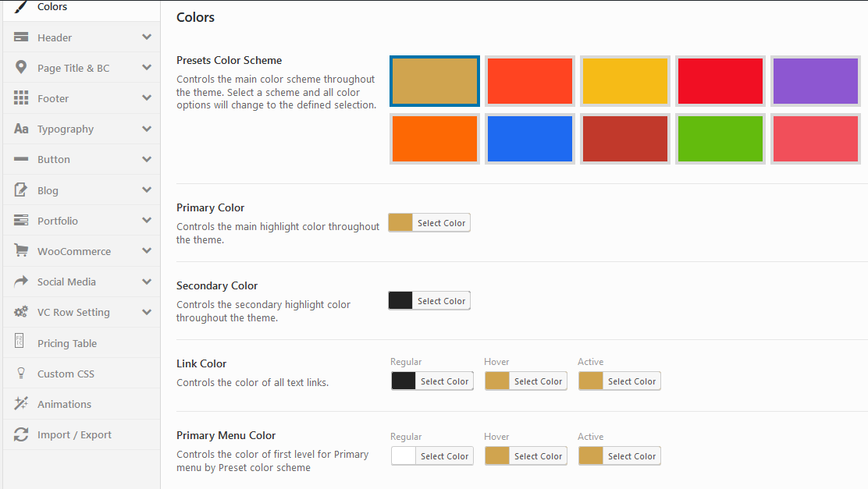Open the Import / Export section
This screenshot has height=489, width=868.
(x=74, y=434)
